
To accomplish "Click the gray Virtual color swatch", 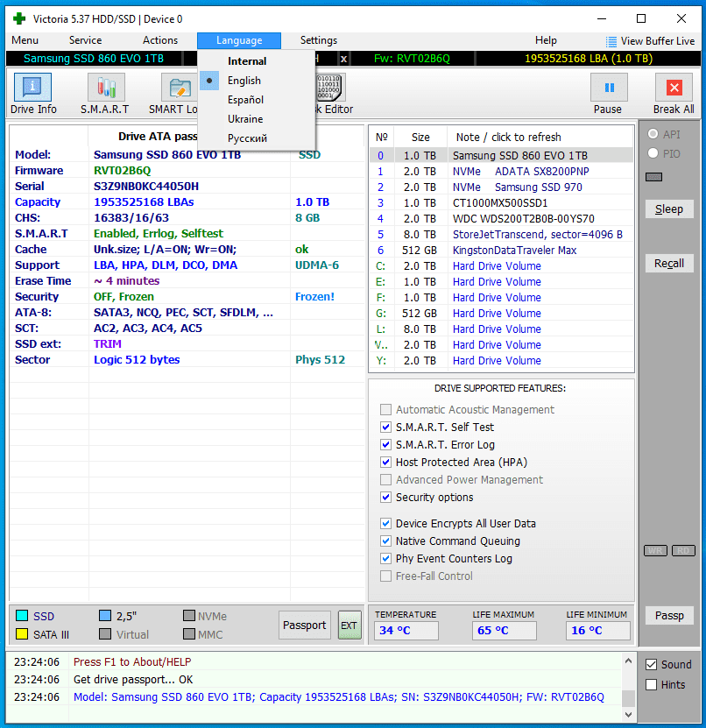I will point(105,634).
